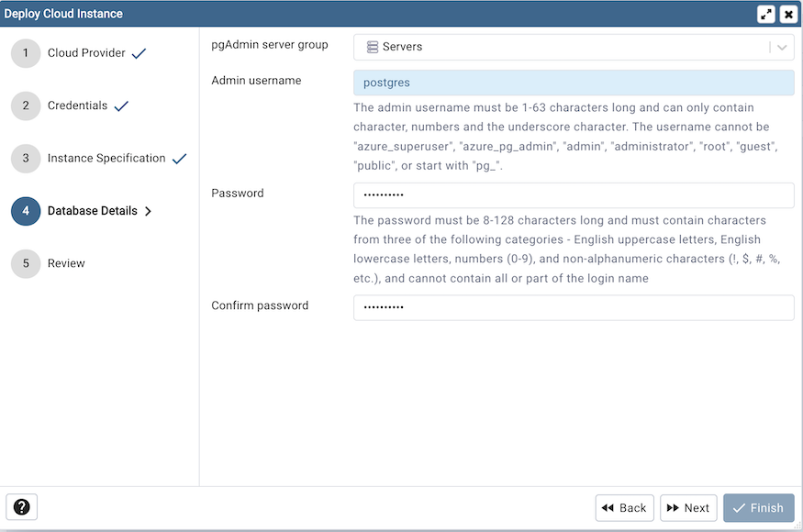Click the double-arrow icon on the Back button
The width and height of the screenshot is (803, 532).
point(609,507)
